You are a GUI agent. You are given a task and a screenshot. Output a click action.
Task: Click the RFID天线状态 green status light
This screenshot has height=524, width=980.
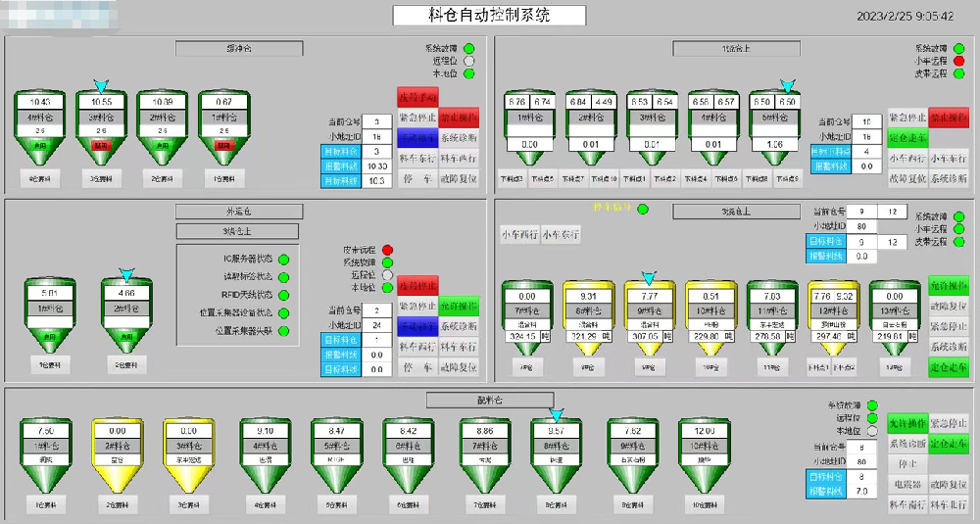click(x=283, y=295)
